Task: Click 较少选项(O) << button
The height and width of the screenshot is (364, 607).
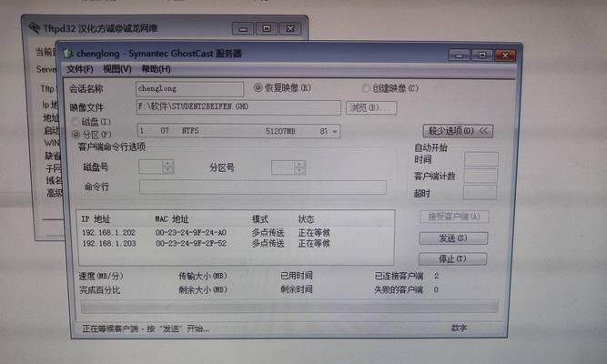Action: click(x=458, y=131)
